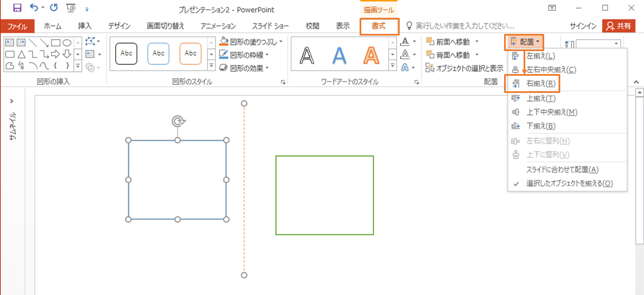This screenshot has height=295, width=644.
Task: Expand the サムネイル thumbnail pane chevron
Action: 12,101
